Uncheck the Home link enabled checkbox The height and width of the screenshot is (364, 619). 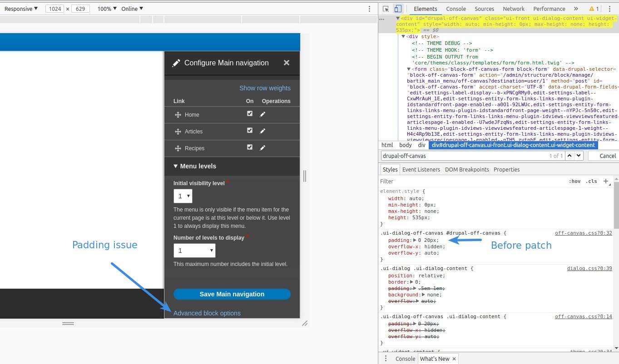click(x=249, y=113)
